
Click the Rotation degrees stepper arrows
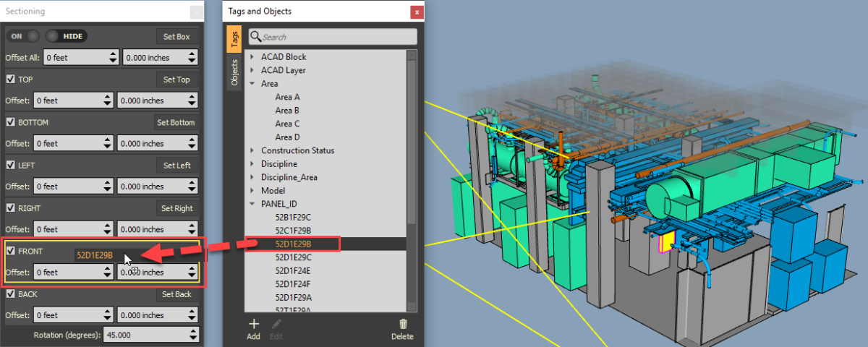[192, 335]
